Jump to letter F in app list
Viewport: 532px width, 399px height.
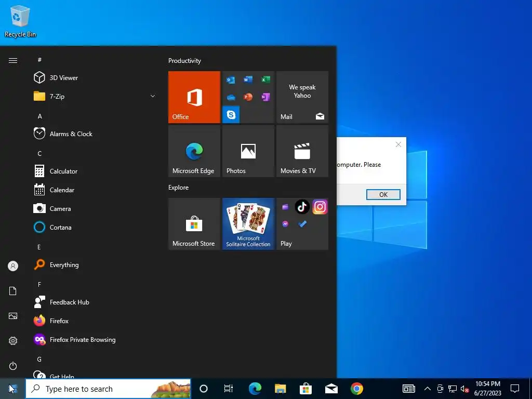(x=39, y=284)
